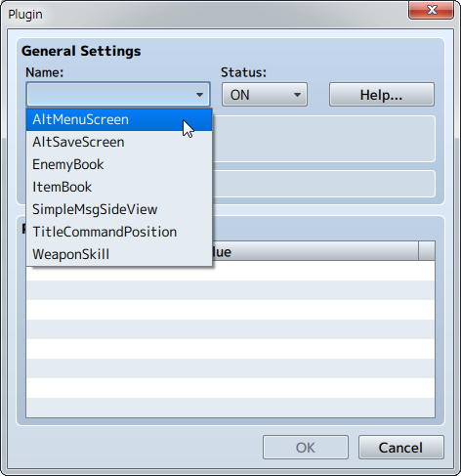Click the Value column header

click(315, 251)
